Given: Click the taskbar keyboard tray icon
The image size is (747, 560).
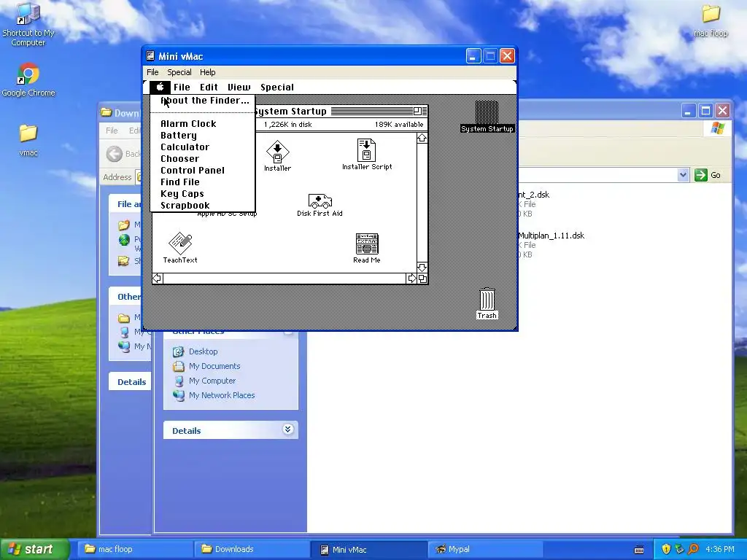Looking at the screenshot, I should click(639, 550).
